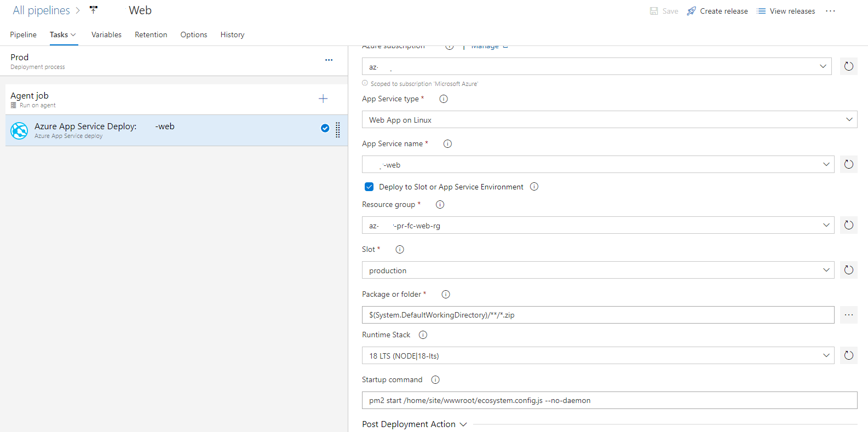Expand Post Deployment Action section
The height and width of the screenshot is (432, 868).
pos(415,424)
